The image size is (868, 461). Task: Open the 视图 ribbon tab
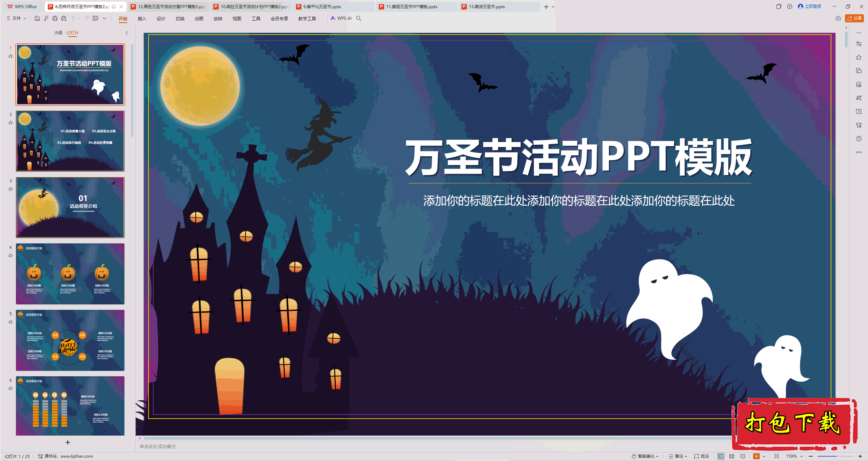click(x=237, y=19)
